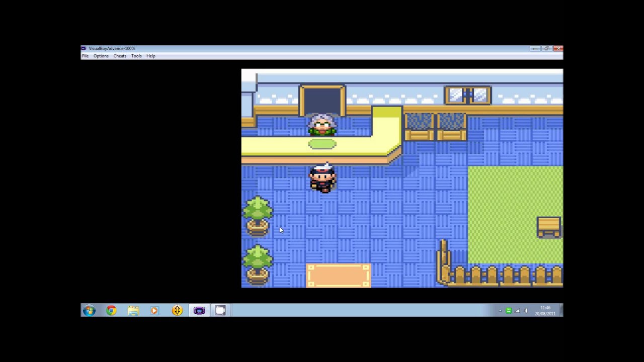Show hidden system tray icons
This screenshot has width=644, height=362.
[500, 311]
